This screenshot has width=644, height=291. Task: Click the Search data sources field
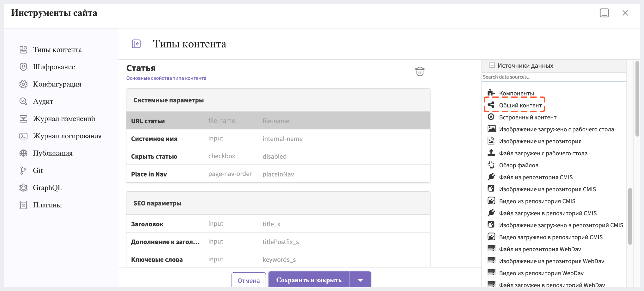[554, 77]
